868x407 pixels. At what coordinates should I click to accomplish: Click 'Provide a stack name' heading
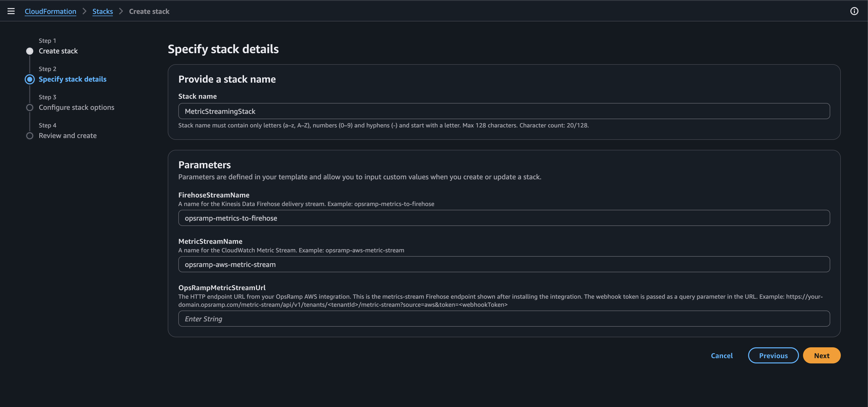tap(227, 79)
